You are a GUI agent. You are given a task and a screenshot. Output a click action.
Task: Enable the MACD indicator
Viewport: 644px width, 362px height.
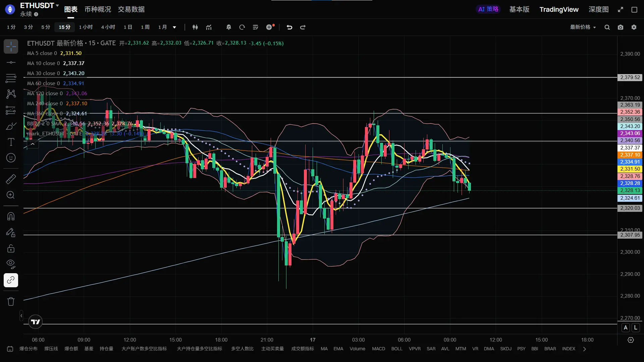point(378,349)
